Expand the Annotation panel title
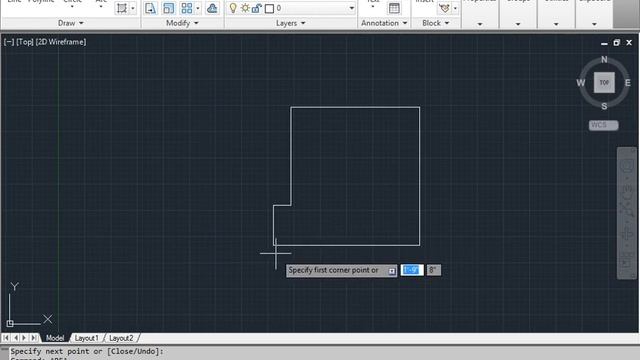 coord(384,23)
